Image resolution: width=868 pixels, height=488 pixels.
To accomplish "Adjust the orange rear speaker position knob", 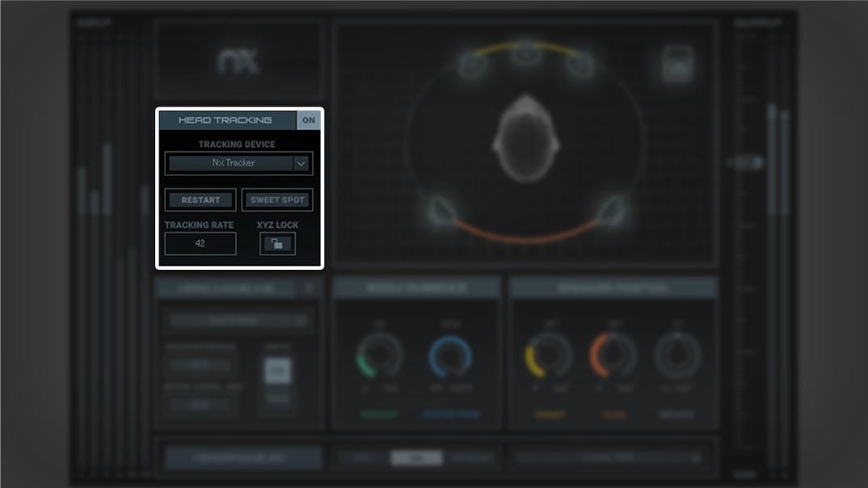I will pyautogui.click(x=613, y=355).
